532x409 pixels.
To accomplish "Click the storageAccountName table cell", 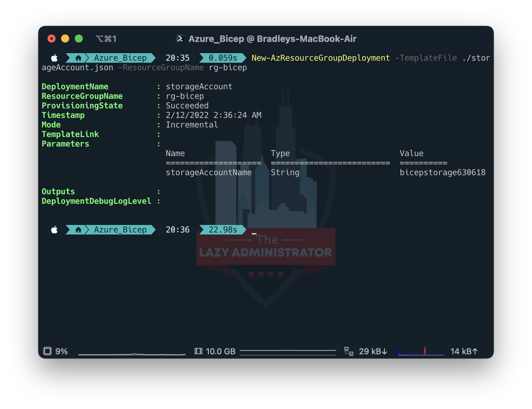I will (x=209, y=172).
